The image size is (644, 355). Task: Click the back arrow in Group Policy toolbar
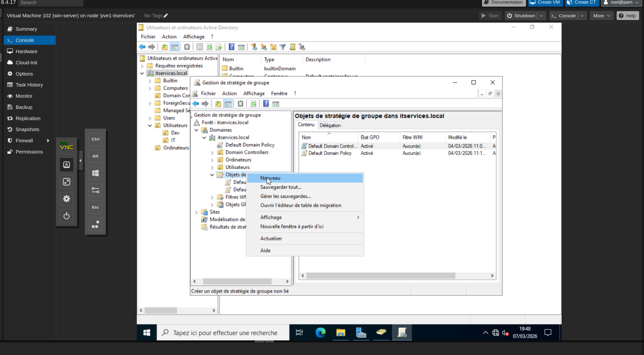tap(196, 104)
